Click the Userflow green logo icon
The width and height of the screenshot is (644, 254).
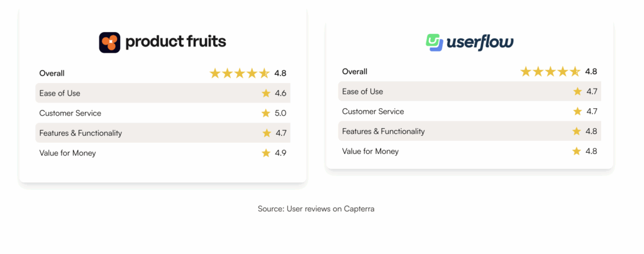[435, 42]
